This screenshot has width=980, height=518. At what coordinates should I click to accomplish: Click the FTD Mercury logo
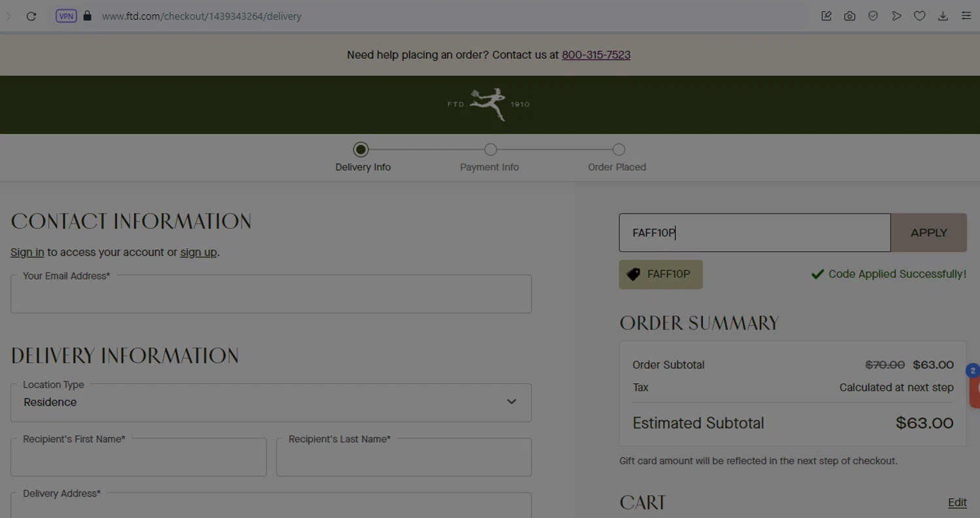click(489, 105)
